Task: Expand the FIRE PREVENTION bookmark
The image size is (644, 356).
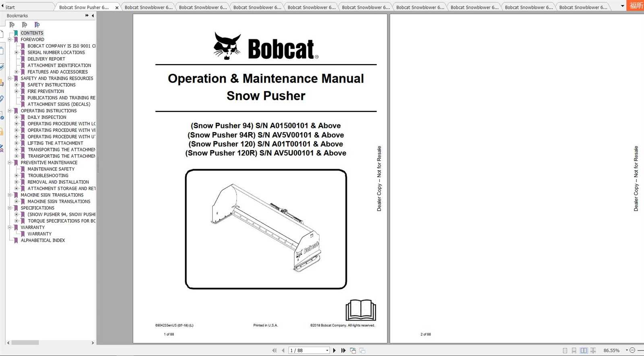Action: [17, 91]
